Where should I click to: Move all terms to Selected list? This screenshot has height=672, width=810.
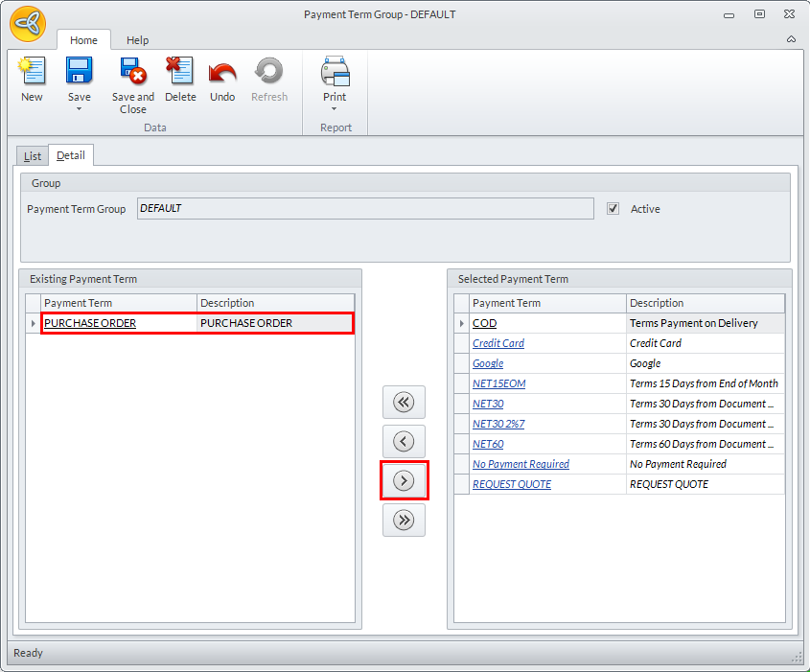pyautogui.click(x=404, y=521)
